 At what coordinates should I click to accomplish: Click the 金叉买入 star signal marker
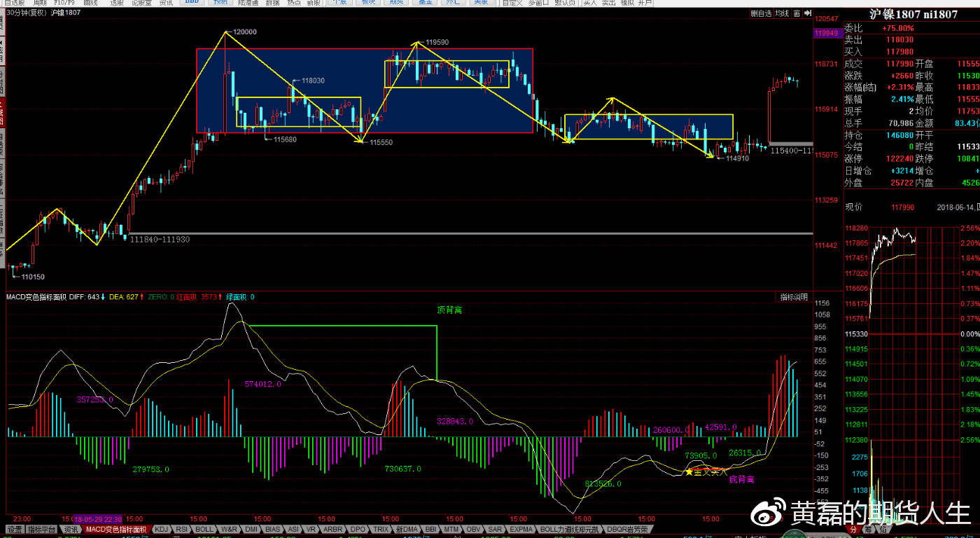(x=706, y=472)
